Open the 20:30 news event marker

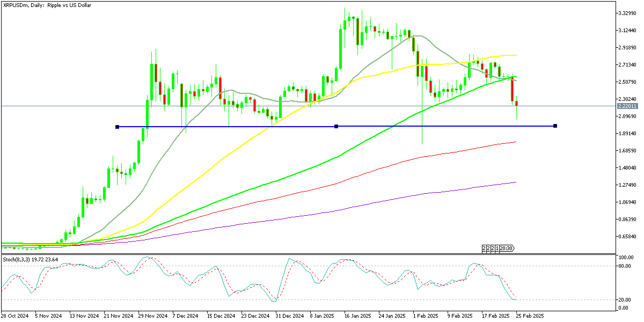pyautogui.click(x=507, y=248)
